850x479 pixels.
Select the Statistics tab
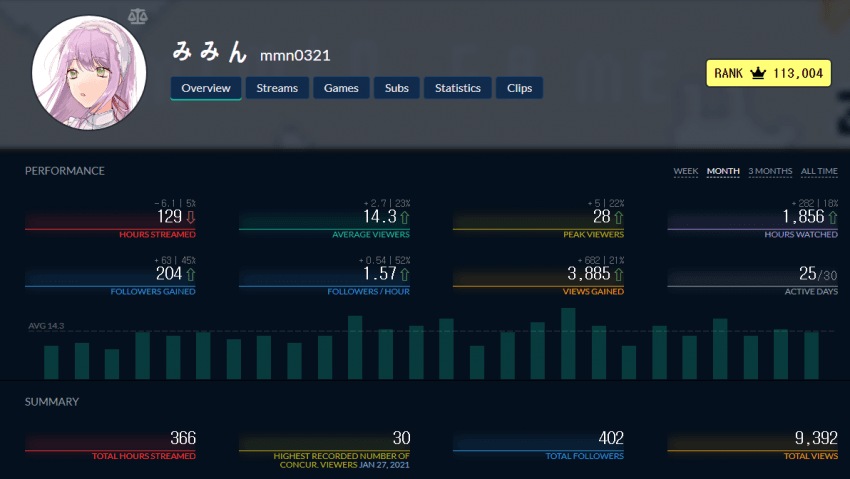click(458, 88)
